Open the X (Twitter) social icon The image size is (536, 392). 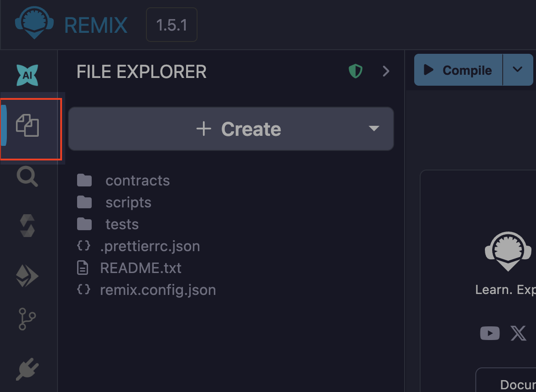pyautogui.click(x=518, y=333)
